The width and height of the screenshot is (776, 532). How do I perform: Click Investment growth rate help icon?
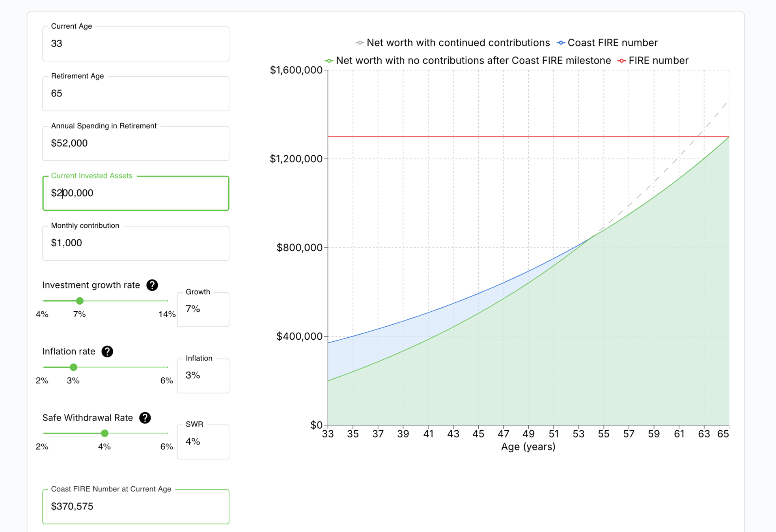pyautogui.click(x=152, y=285)
